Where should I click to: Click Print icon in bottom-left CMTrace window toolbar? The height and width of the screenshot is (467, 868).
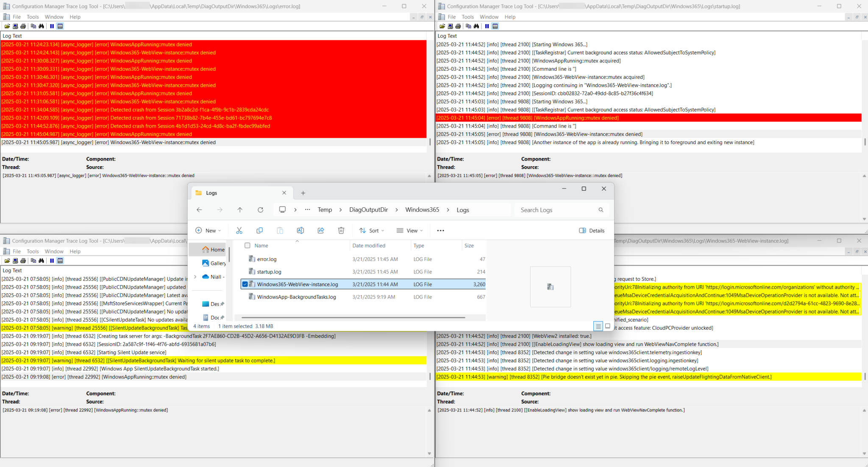coord(23,261)
